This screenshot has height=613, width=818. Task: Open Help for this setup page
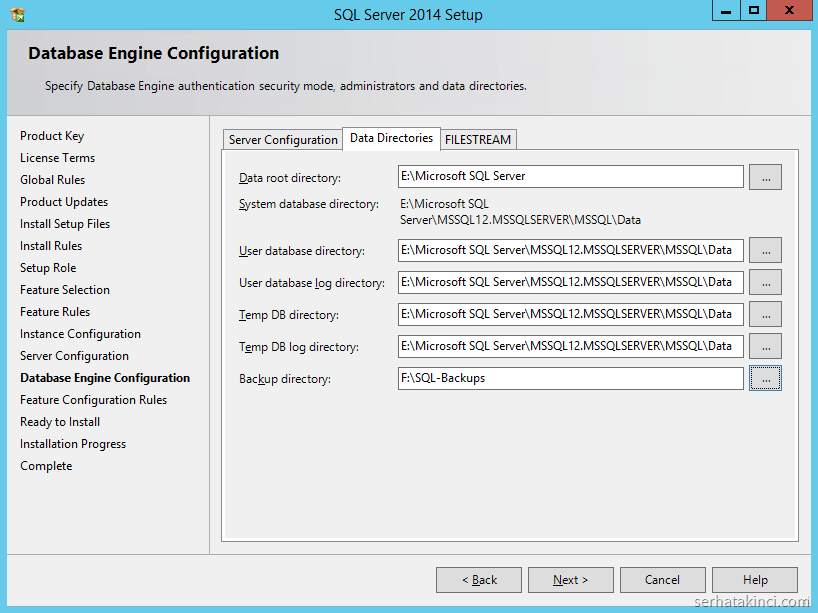755,580
